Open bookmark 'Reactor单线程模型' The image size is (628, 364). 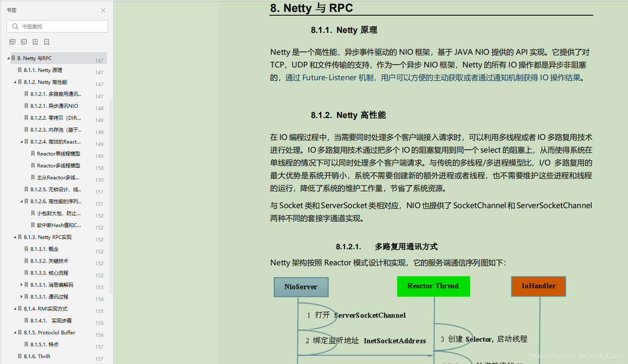[x=58, y=154]
